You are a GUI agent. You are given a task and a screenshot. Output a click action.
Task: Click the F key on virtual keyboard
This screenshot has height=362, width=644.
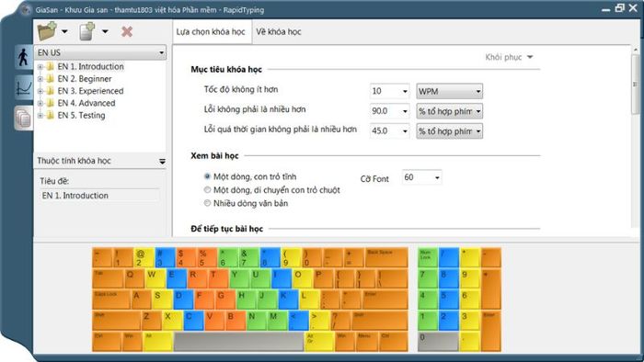(204, 300)
